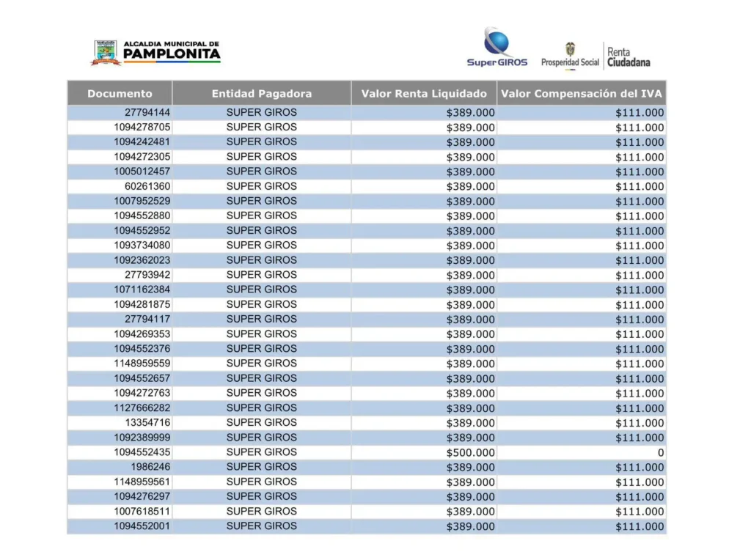The image size is (751, 560).
Task: Click SUPER GIROS in row 60261360
Action: (x=262, y=186)
